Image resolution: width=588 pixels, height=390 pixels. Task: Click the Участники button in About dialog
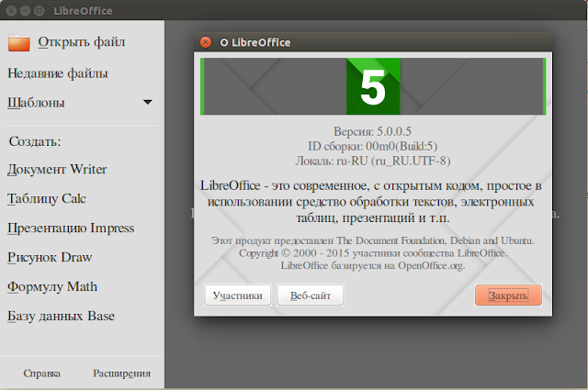pyautogui.click(x=238, y=295)
